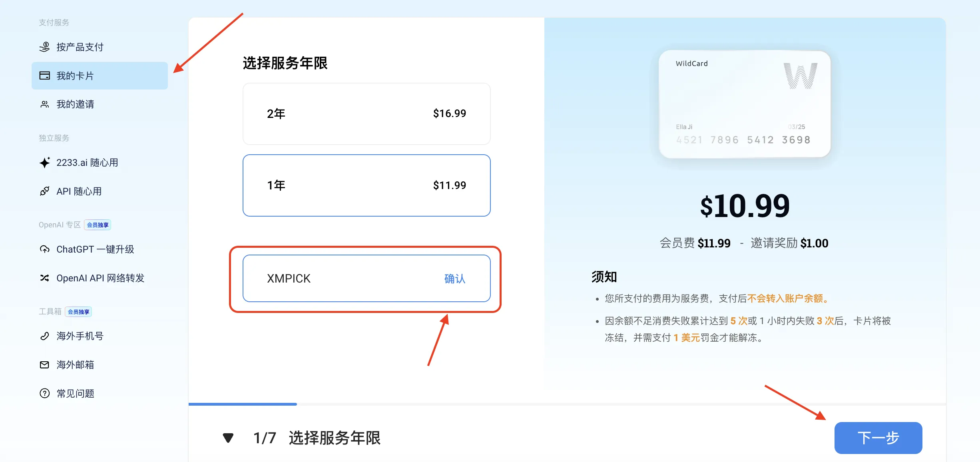Image resolution: width=980 pixels, height=462 pixels.
Task: Click the 会员费 $11.99 text
Action: [x=695, y=243]
